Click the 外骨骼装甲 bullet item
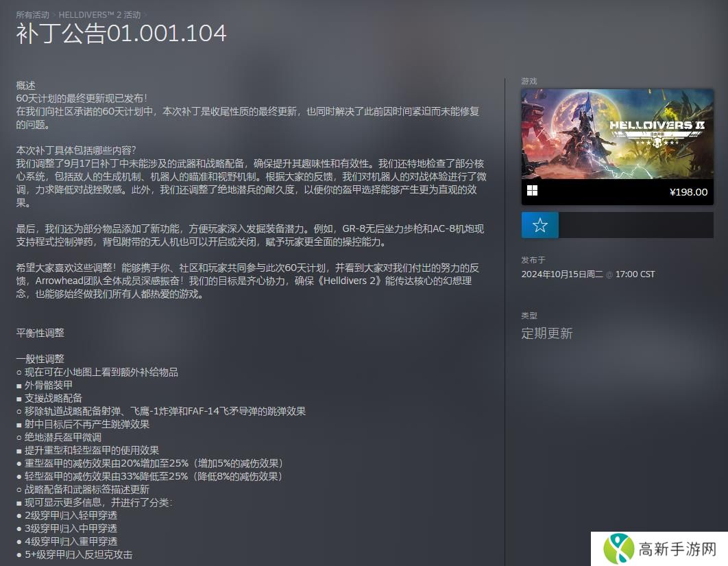This screenshot has width=728, height=566. [x=48, y=385]
